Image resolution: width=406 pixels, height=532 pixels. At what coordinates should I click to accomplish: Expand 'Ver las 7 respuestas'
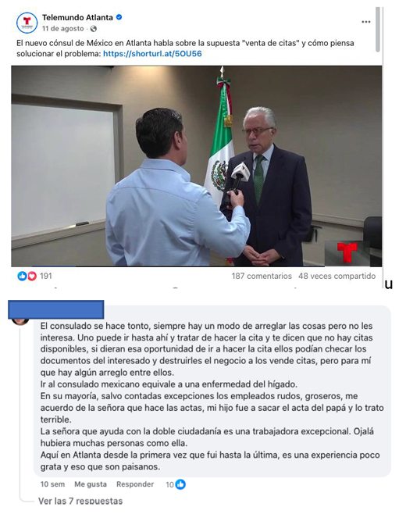tap(80, 501)
